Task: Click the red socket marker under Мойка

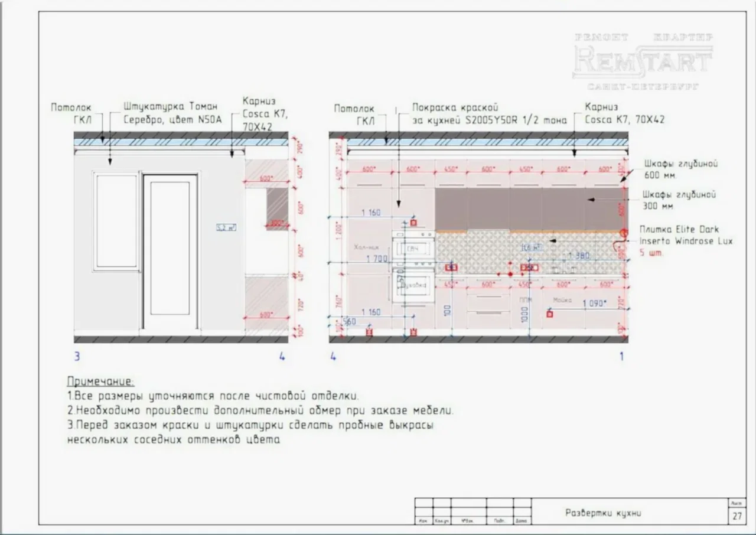Action: pyautogui.click(x=550, y=314)
